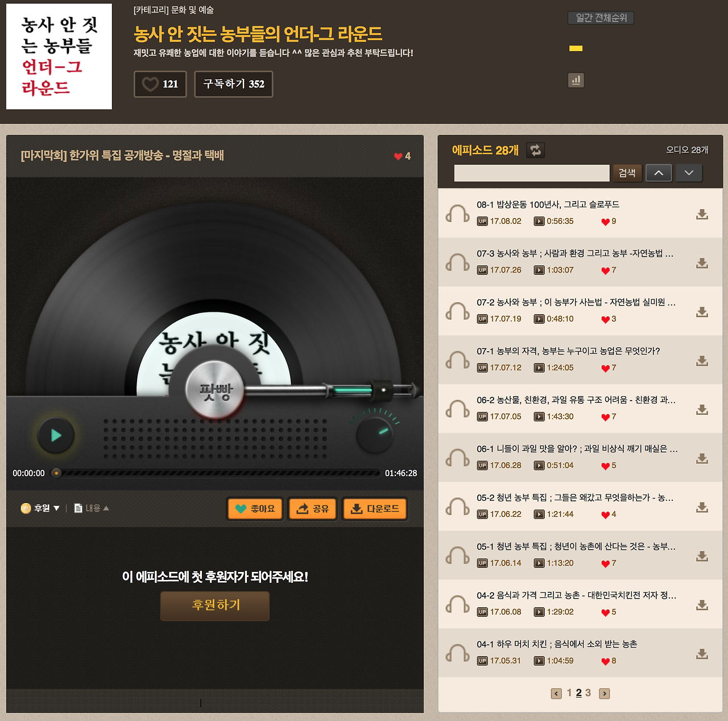The image size is (728, 721).
Task: Click the down arrow next to search button
Action: pyautogui.click(x=689, y=173)
